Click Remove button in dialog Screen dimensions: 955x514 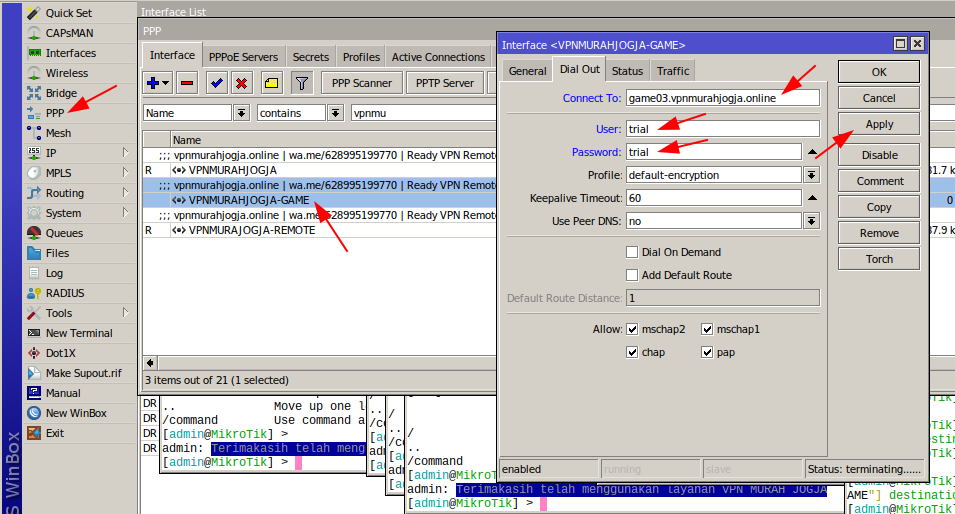[879, 233]
